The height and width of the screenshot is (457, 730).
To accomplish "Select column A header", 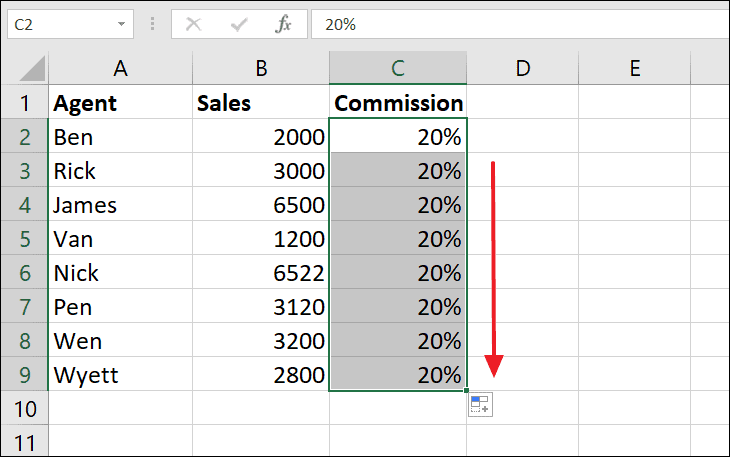I will [x=120, y=68].
